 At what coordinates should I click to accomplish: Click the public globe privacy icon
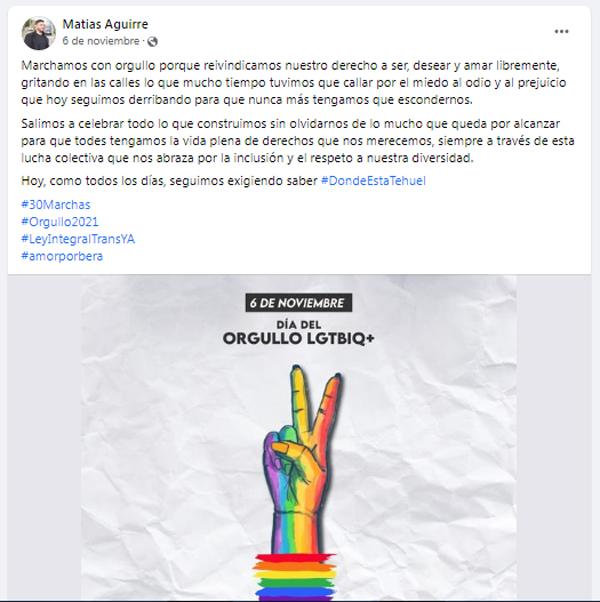[x=153, y=41]
